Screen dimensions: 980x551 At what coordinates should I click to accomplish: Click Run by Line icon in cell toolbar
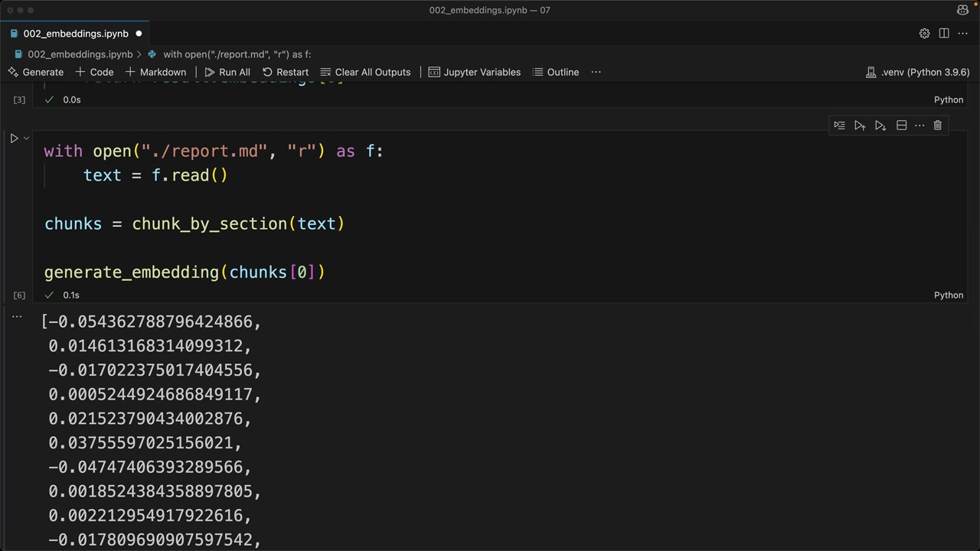[839, 126]
